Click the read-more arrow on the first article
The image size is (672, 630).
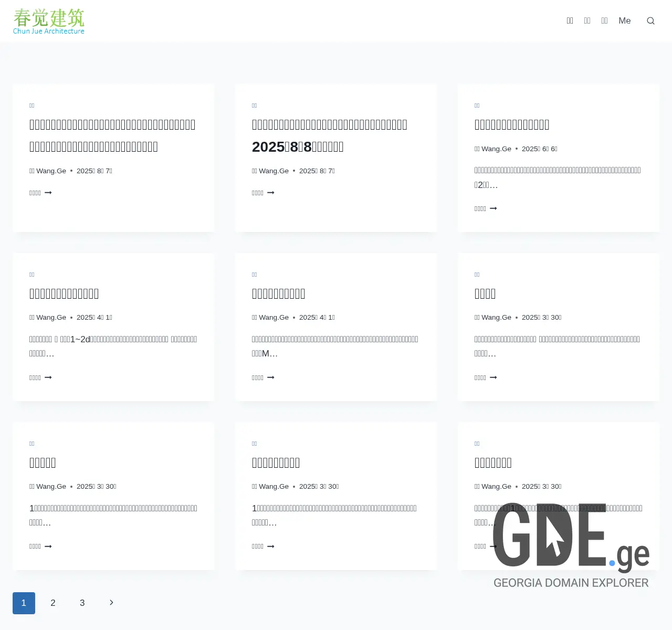40,193
